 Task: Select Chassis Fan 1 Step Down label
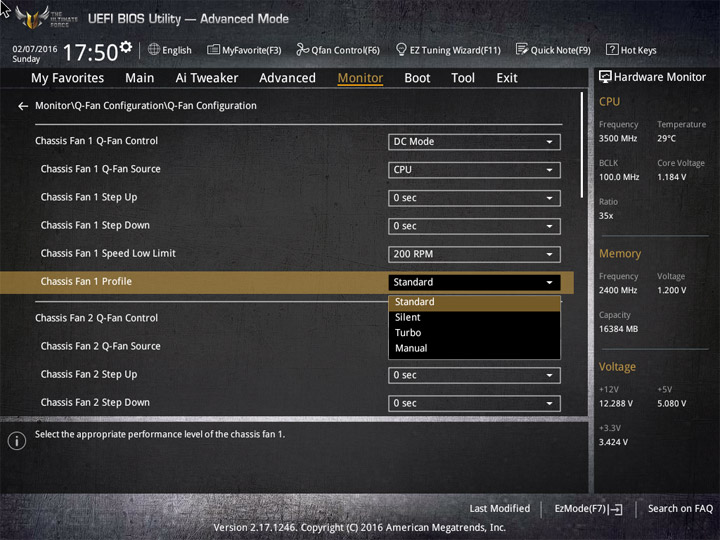(x=95, y=225)
